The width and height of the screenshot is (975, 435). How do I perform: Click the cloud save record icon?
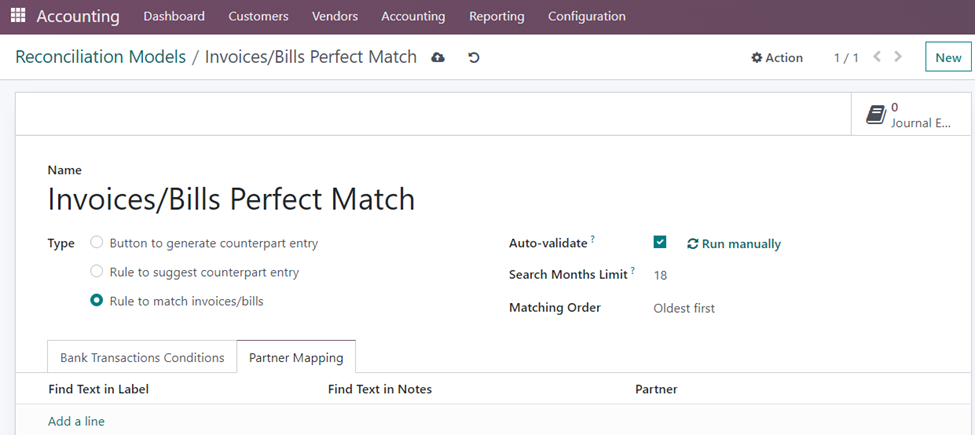(x=438, y=58)
